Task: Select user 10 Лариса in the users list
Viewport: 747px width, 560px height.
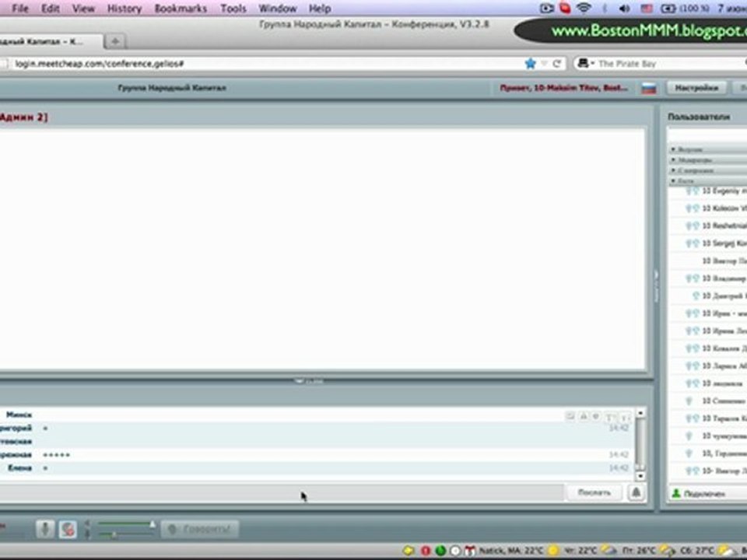Action: (708, 366)
